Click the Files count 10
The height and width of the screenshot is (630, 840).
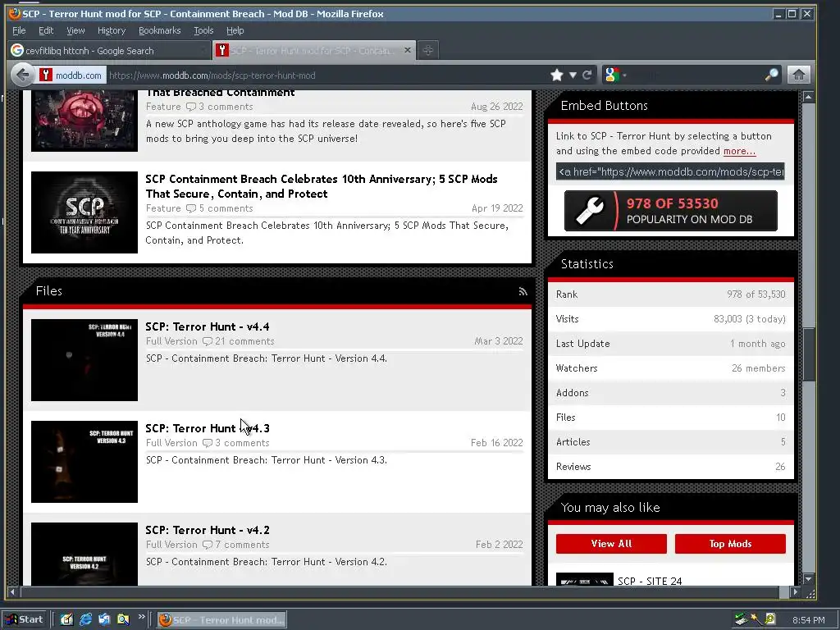pyautogui.click(x=781, y=418)
